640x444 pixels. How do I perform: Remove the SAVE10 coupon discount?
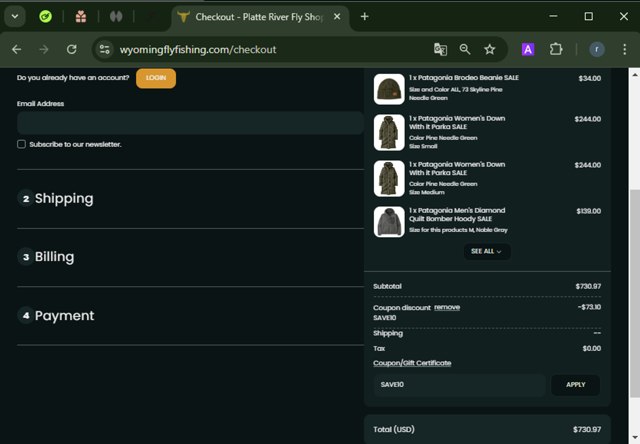447,307
